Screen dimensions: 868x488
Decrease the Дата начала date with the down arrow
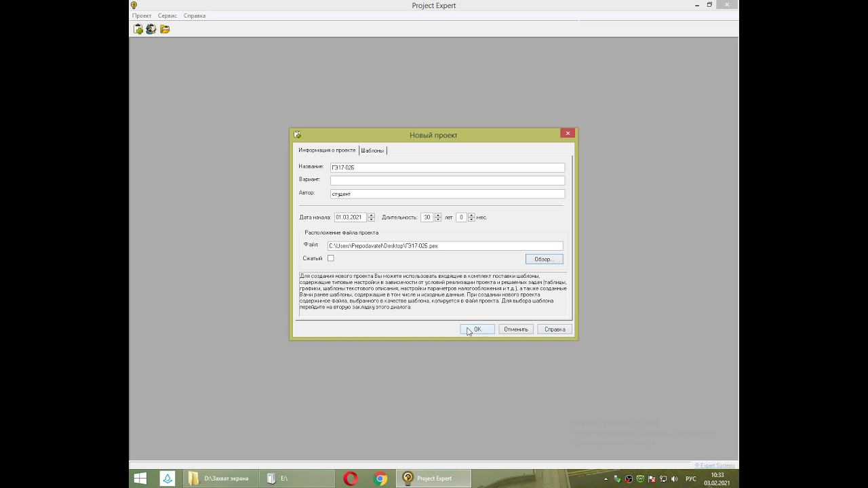pos(371,220)
